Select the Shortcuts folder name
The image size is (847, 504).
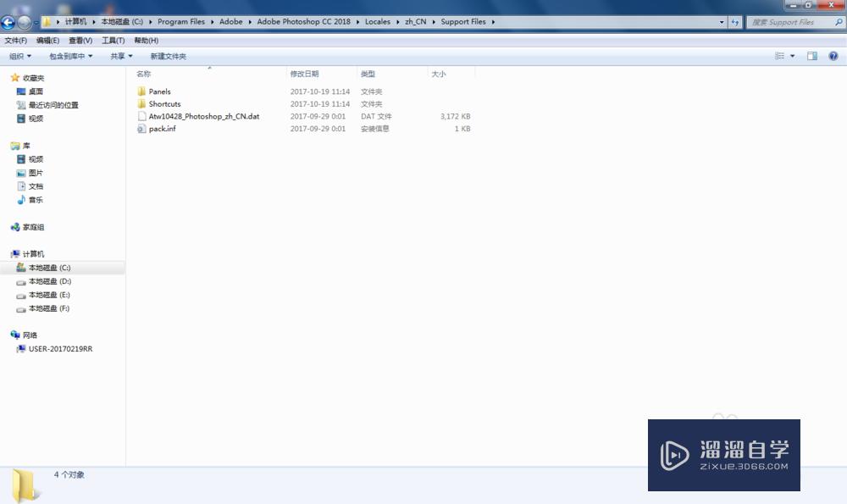[x=165, y=103]
